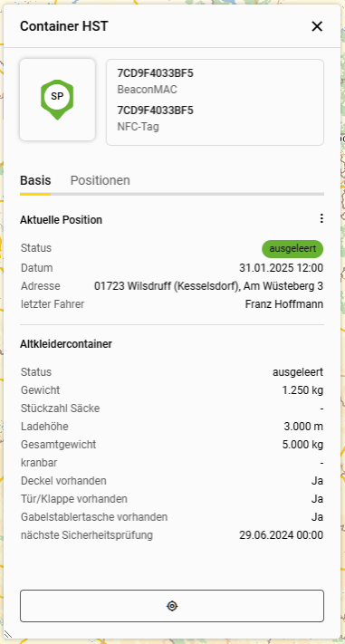Click the locate-on-map crosshair icon
This screenshot has width=345, height=644.
tap(172, 606)
